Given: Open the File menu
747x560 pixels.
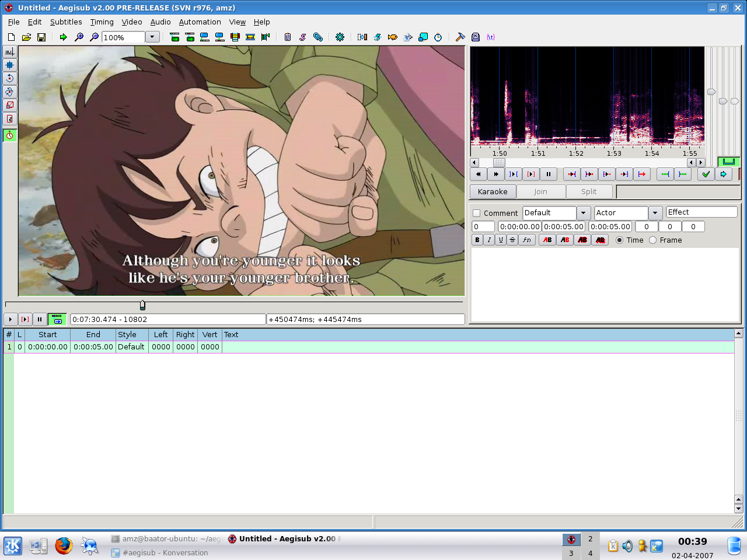Looking at the screenshot, I should coord(14,22).
